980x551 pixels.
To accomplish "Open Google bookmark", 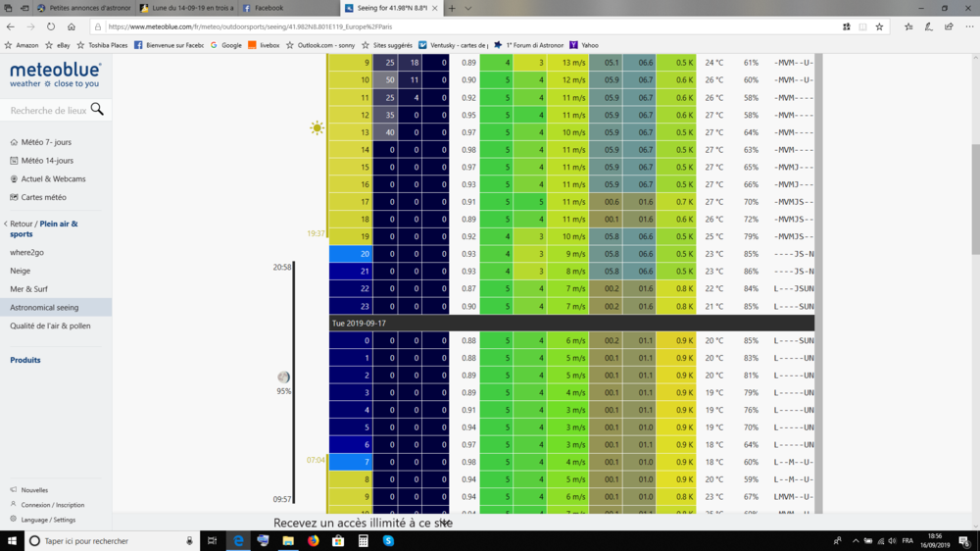I will click(x=226, y=45).
